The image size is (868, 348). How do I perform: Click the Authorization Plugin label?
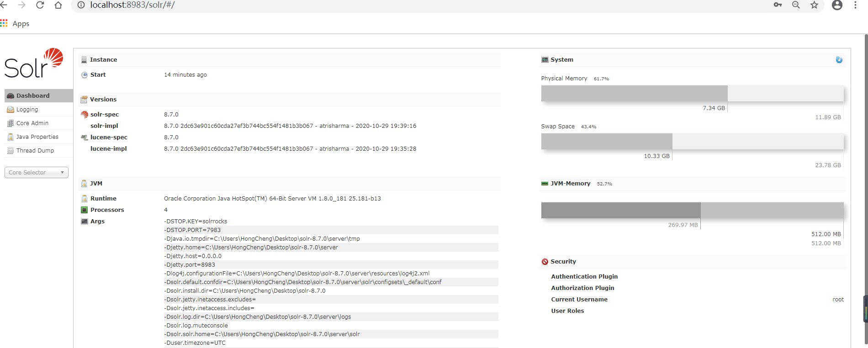tap(582, 288)
